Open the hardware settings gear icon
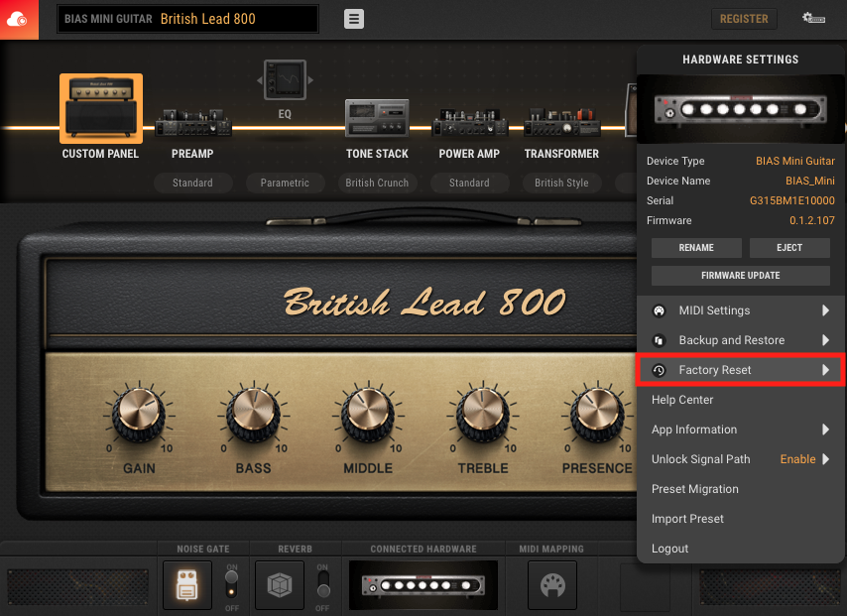Viewport: 847px width, 616px height. (x=813, y=19)
